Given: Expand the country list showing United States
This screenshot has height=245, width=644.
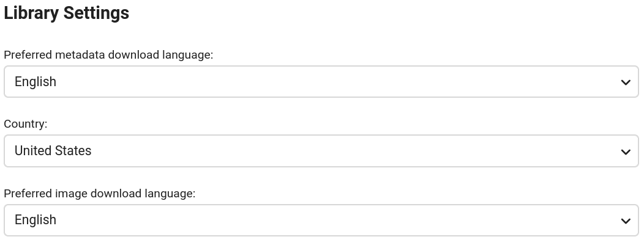Looking at the screenshot, I should pyautogui.click(x=321, y=151).
